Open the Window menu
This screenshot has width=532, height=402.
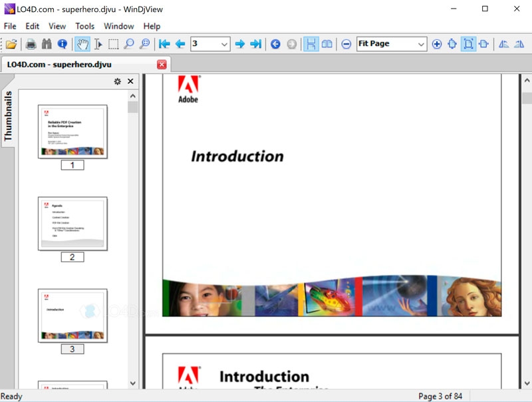coord(119,26)
